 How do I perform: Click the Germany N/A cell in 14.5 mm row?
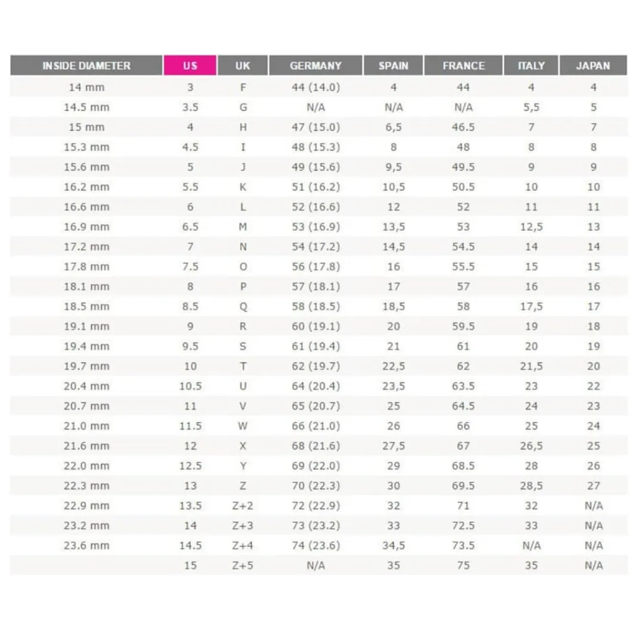click(x=316, y=107)
